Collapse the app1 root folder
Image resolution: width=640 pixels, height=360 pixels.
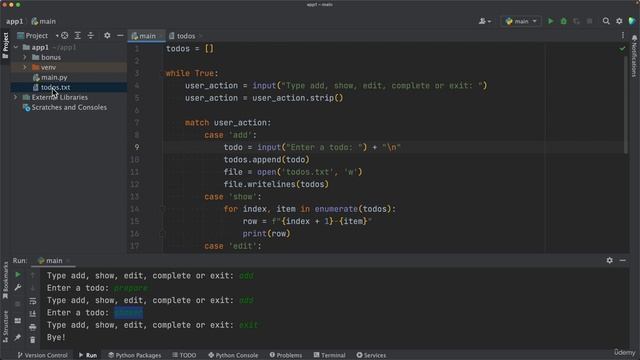coord(16,47)
